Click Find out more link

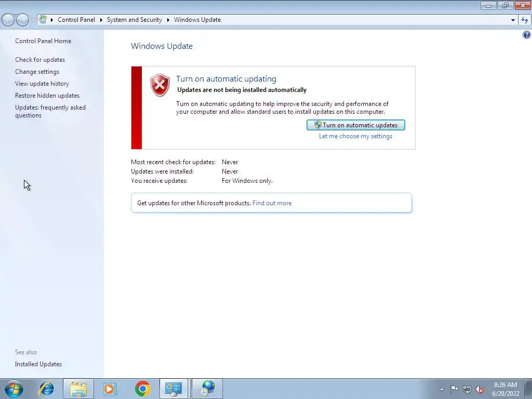tap(272, 203)
